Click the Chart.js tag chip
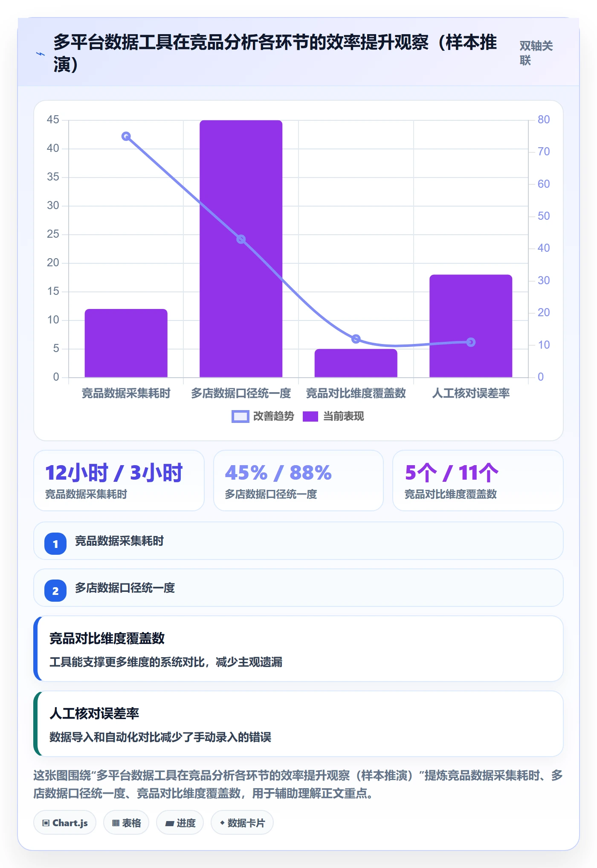Viewport: 597px width, 868px height. tap(65, 823)
